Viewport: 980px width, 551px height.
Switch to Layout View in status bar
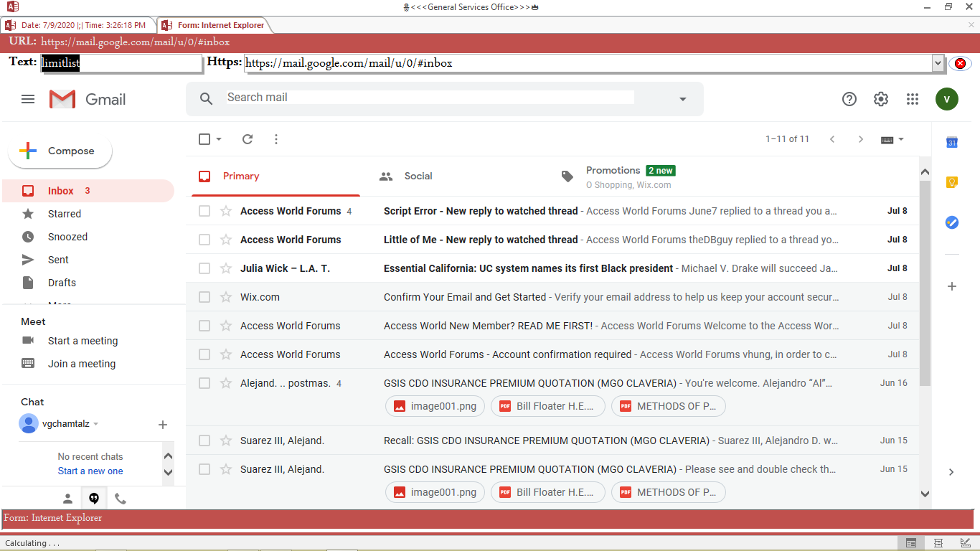point(938,543)
